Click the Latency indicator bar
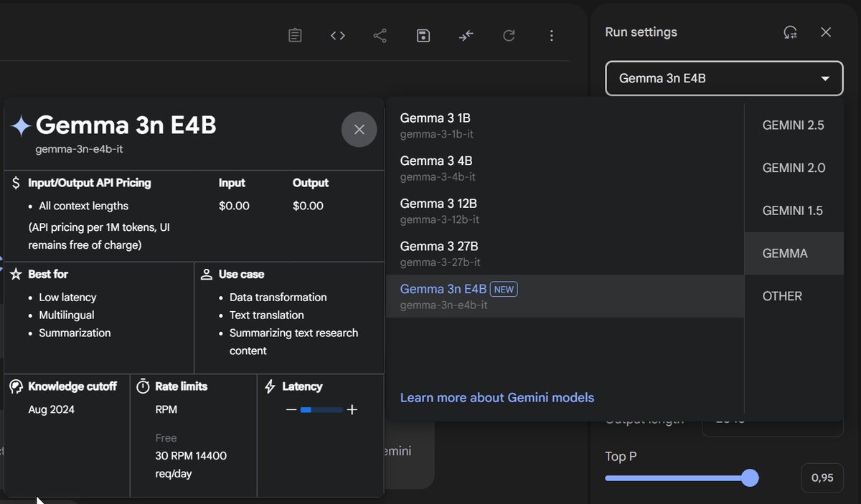The height and width of the screenshot is (504, 861). click(321, 410)
